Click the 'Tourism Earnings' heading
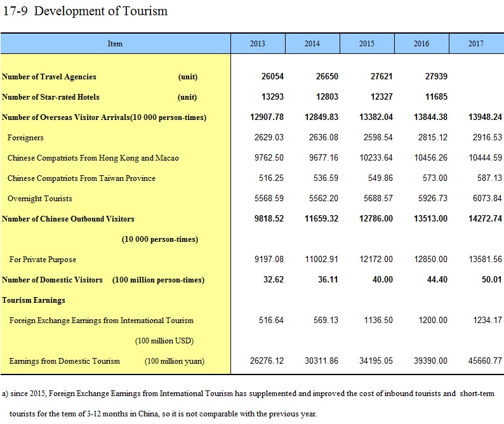 pos(34,300)
